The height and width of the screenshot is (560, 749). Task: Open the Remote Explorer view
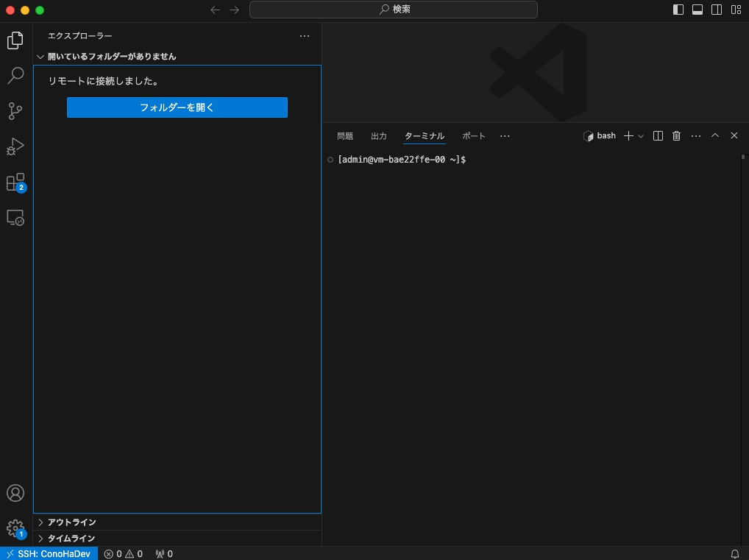[15, 217]
